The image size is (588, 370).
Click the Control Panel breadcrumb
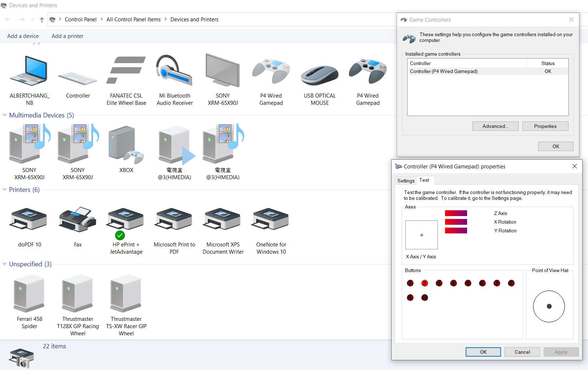coord(81,20)
